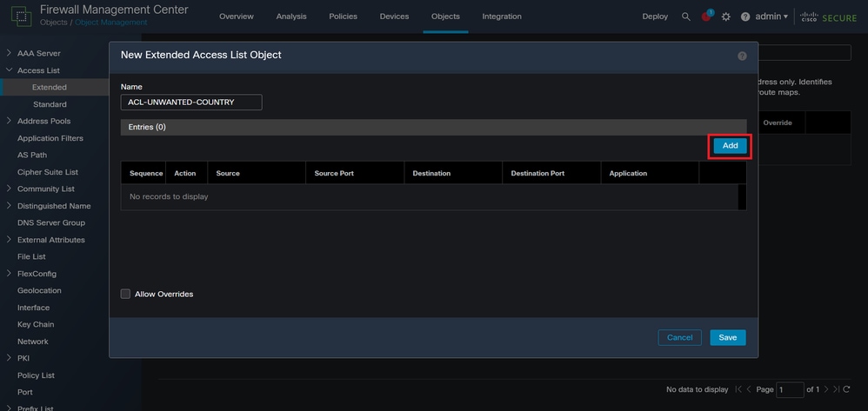Click the Action column header
Image resolution: width=868 pixels, height=411 pixels.
tap(185, 173)
